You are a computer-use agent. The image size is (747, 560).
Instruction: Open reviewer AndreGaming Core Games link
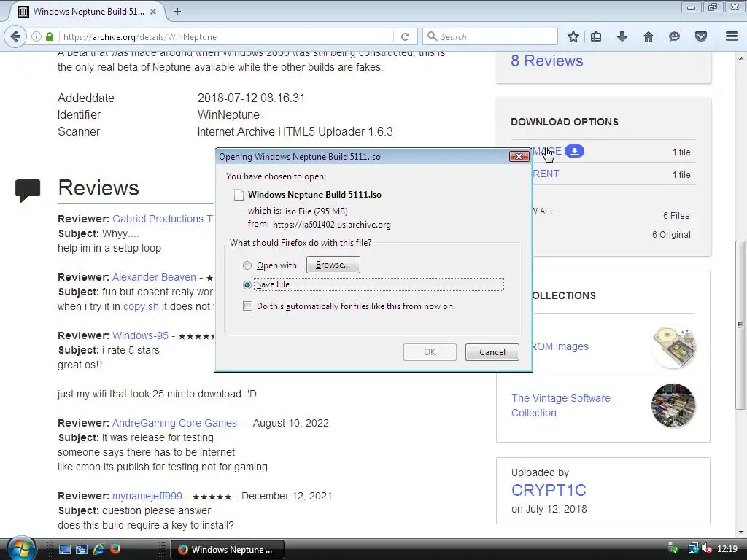[174, 423]
